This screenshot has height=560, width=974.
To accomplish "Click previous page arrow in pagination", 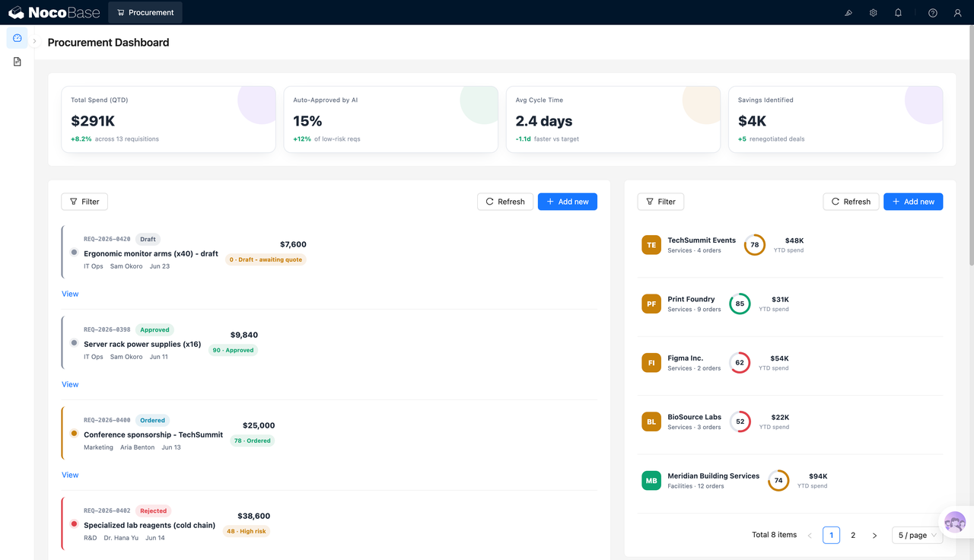I will [810, 535].
